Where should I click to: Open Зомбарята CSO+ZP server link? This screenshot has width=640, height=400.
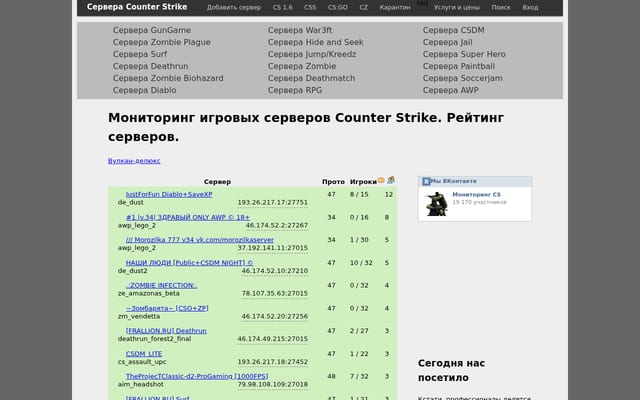(x=167, y=308)
